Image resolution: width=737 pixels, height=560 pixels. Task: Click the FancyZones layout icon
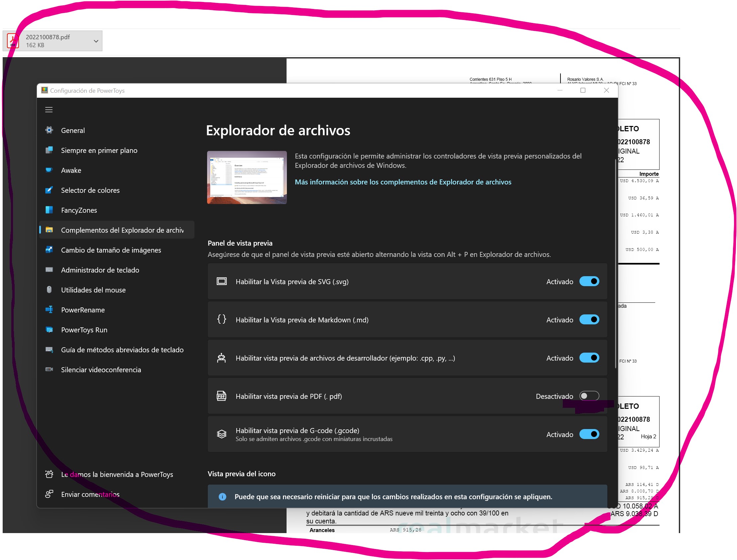pyautogui.click(x=49, y=210)
